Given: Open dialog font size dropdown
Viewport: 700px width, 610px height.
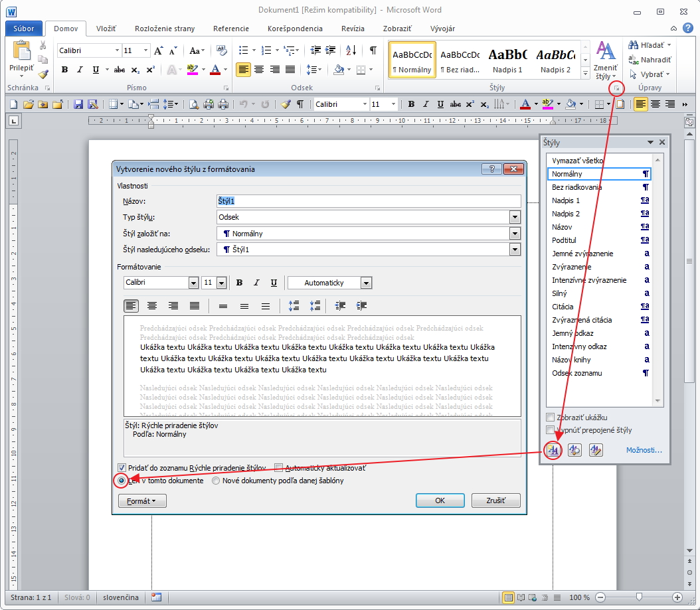Looking at the screenshot, I should click(x=221, y=283).
